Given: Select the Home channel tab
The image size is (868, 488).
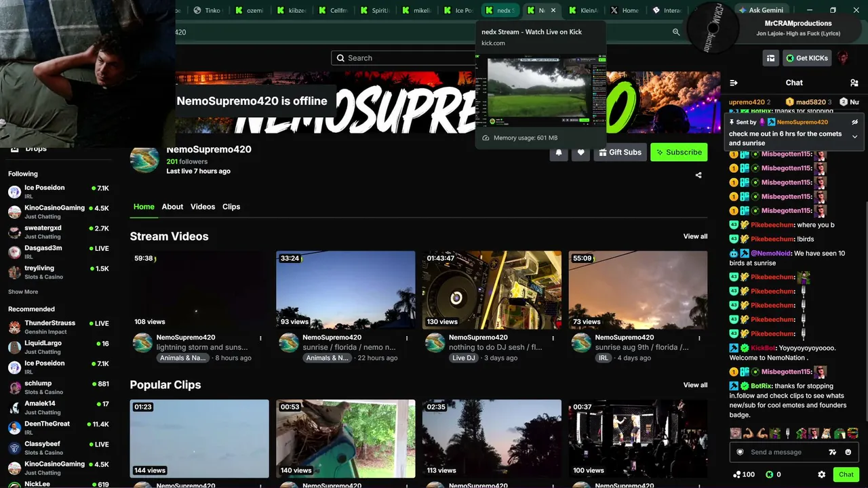Looking at the screenshot, I should [144, 207].
